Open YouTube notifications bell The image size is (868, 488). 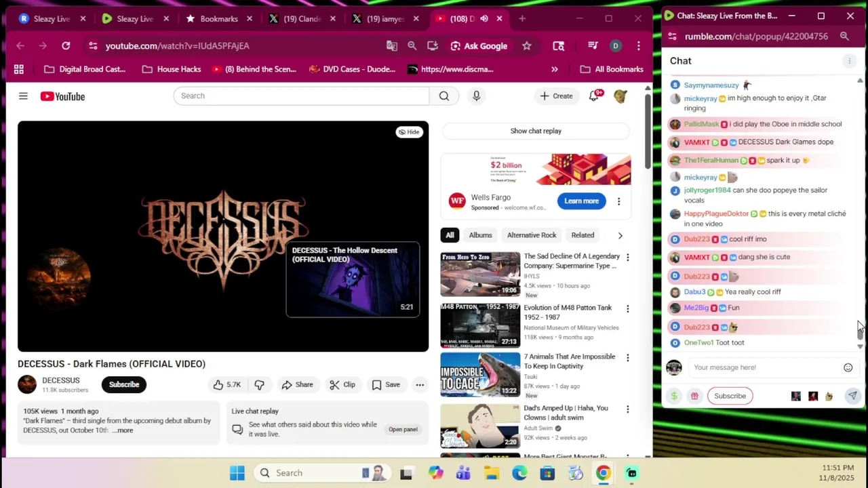coord(595,96)
